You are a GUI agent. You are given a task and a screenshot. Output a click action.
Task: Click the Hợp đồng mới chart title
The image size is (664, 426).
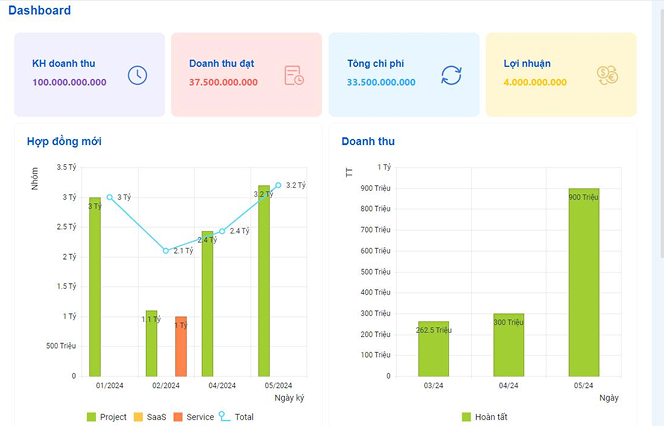(64, 141)
